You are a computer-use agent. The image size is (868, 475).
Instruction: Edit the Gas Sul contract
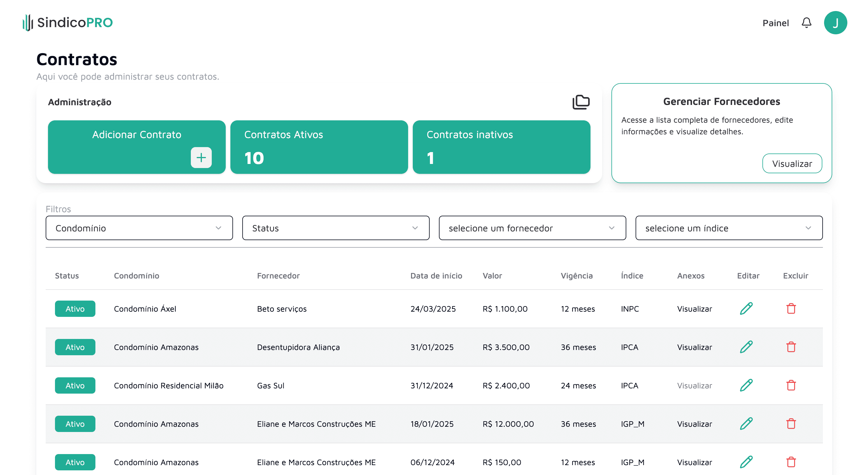click(x=746, y=385)
